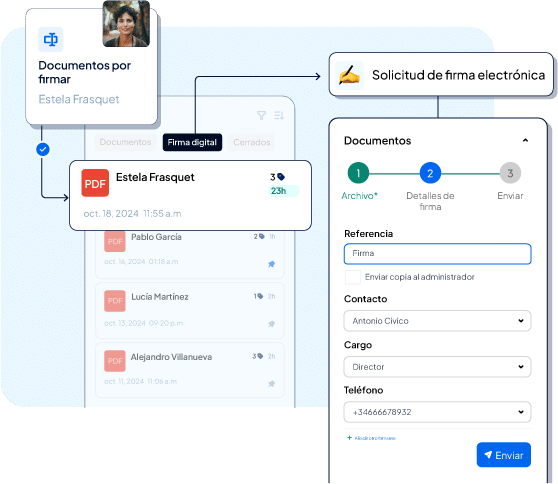Click the pin icon on Alejandro Villanueva card
558x484 pixels.
[x=272, y=384]
